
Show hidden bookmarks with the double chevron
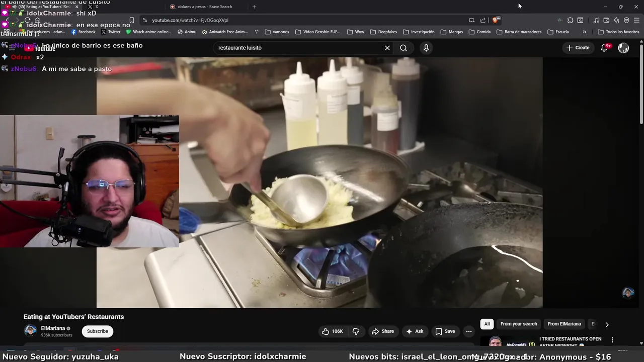coord(584,32)
